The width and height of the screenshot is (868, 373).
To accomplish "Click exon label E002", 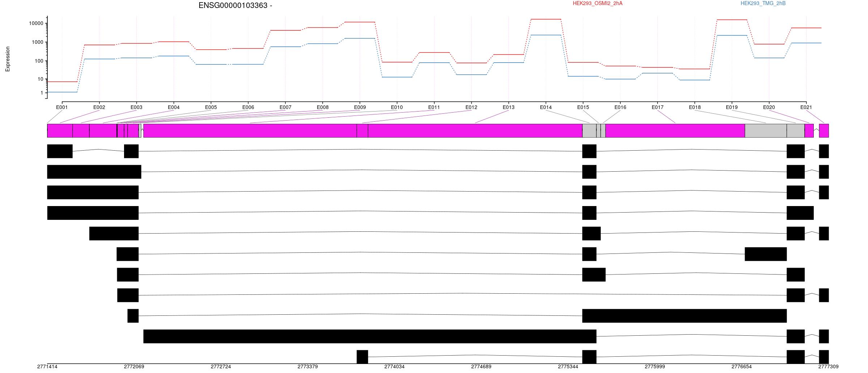I will 99,108.
